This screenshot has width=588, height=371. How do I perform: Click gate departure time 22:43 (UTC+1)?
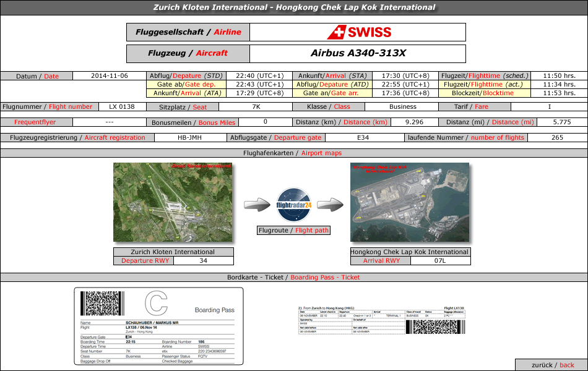(259, 84)
